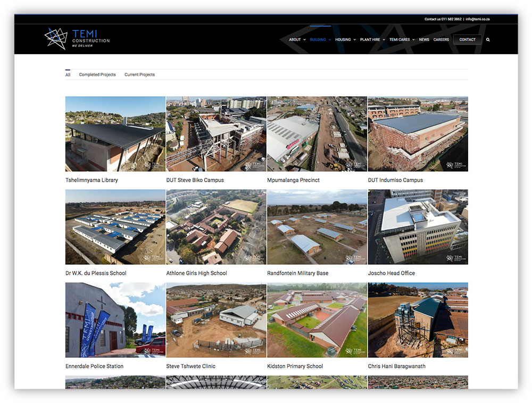Go to the News page
Screen dimensions: 532x403
pos(424,39)
